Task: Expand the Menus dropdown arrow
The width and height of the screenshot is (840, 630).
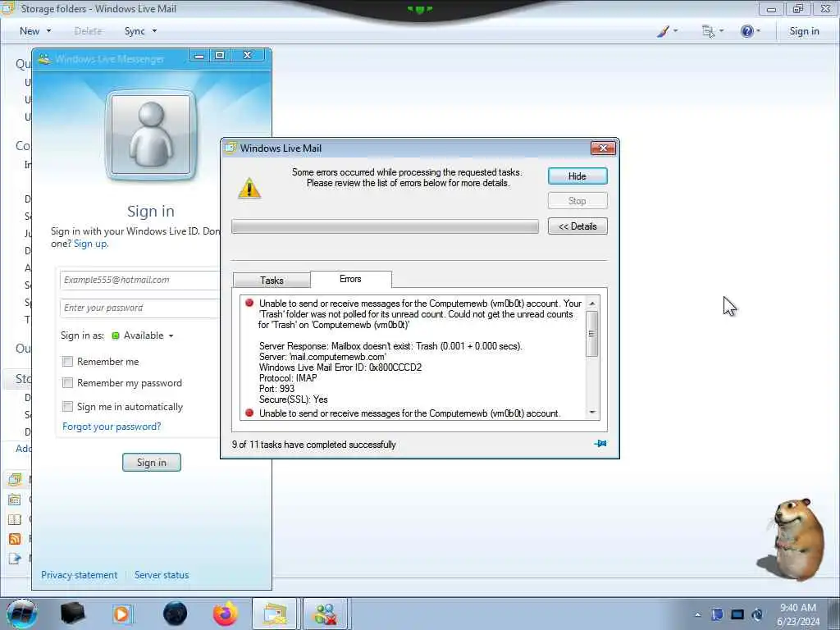Action: 721,31
